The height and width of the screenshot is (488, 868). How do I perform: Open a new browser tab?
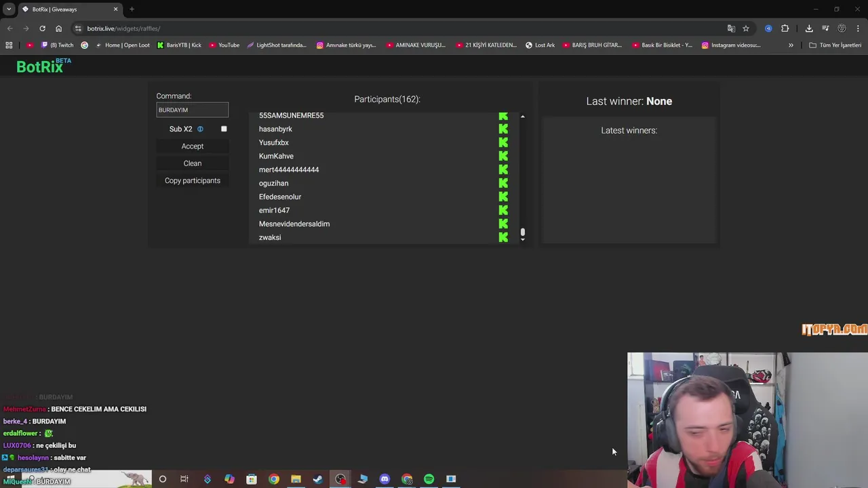(132, 9)
